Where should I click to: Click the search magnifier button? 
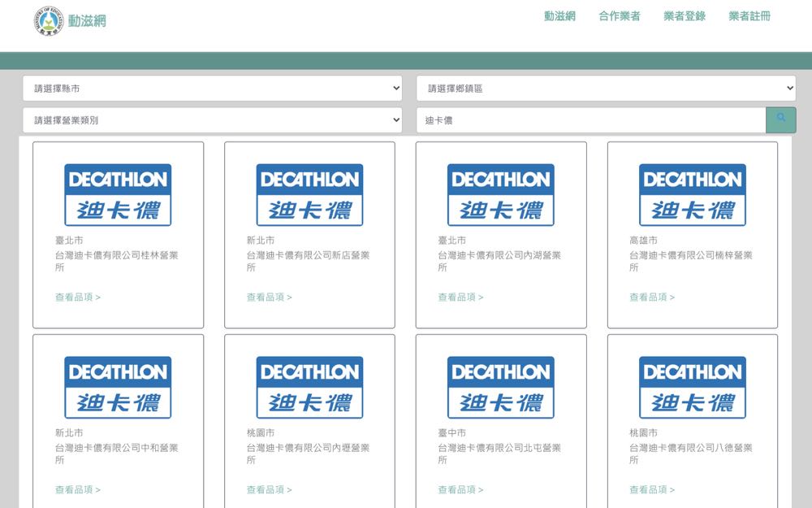(781, 119)
